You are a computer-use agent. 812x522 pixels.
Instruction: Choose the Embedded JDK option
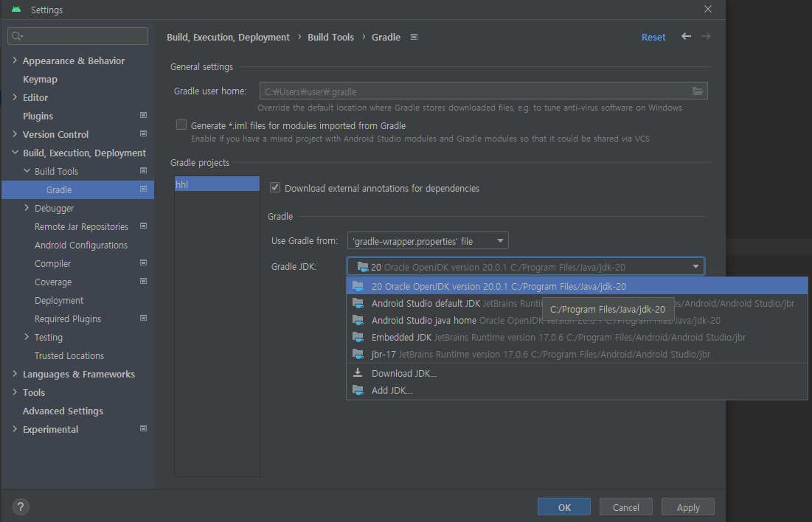coord(577,337)
